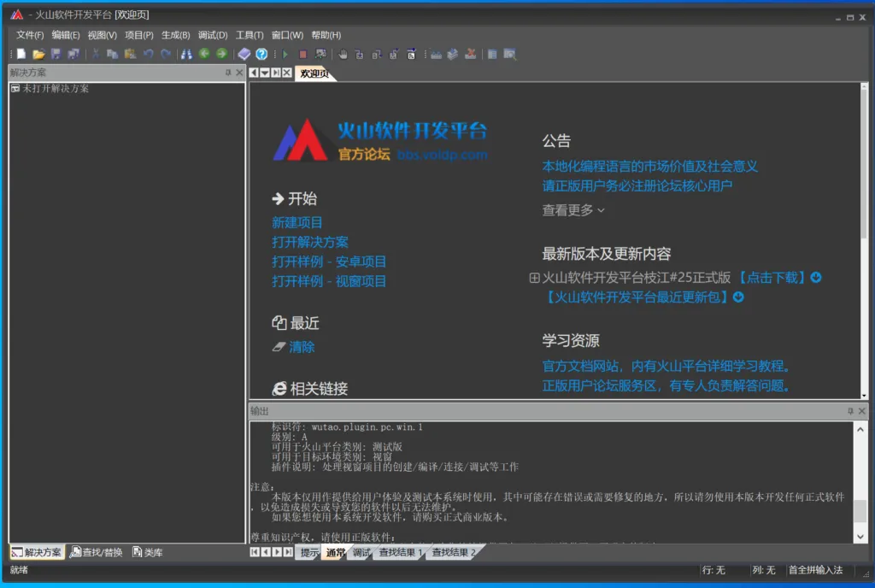Switch to the 类库 tab
The height and width of the screenshot is (588, 875).
148,552
